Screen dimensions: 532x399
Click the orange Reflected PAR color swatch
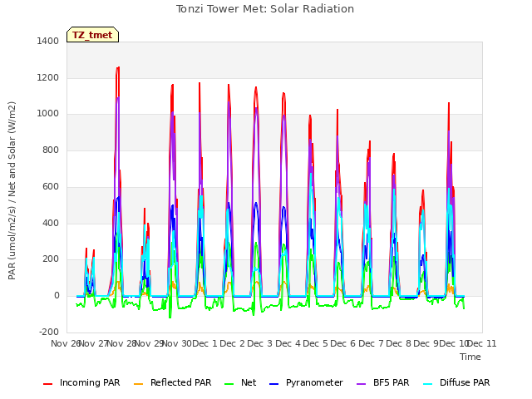point(139,384)
